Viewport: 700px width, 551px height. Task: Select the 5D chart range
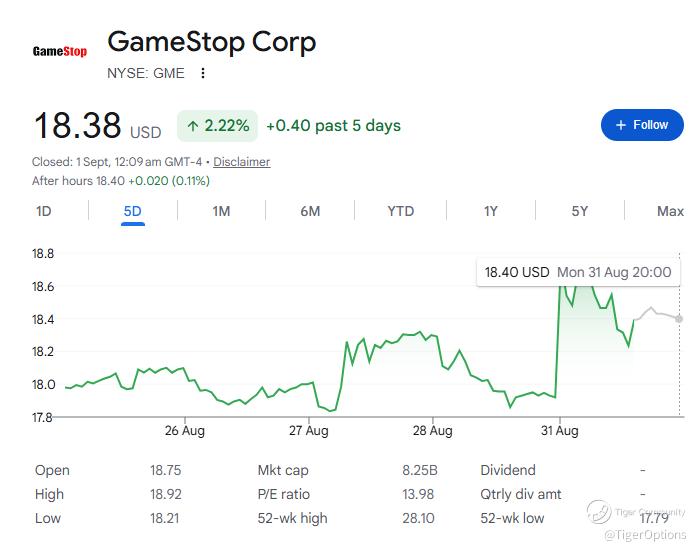133,211
